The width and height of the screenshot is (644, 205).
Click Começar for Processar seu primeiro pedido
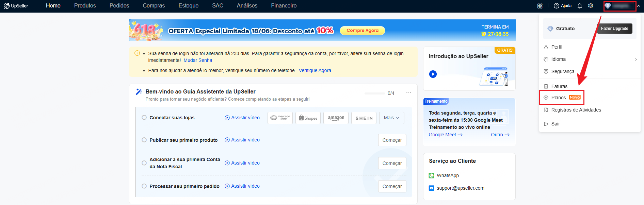pyautogui.click(x=392, y=186)
